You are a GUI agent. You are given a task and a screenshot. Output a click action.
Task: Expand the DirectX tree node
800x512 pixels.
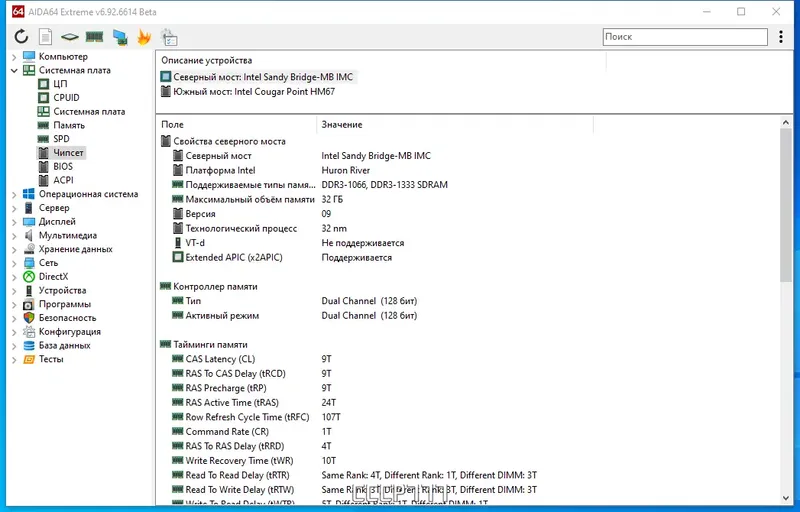[14, 277]
